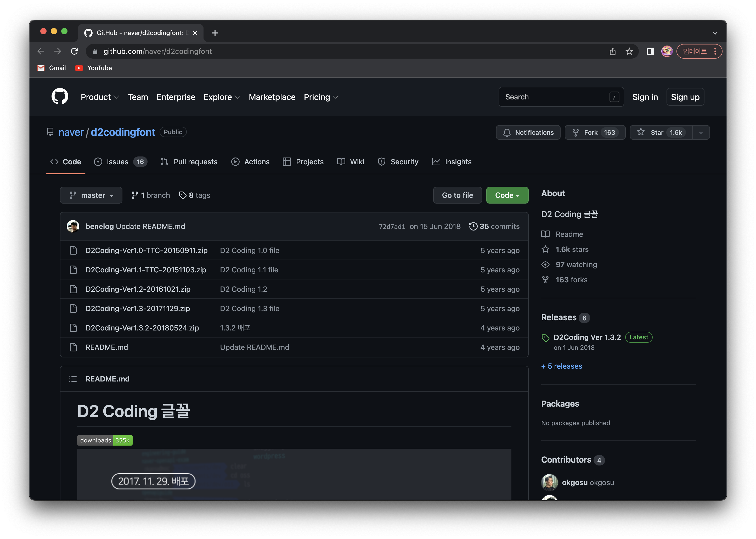This screenshot has height=539, width=756.
Task: Open the Chrome profile avatar
Action: pyautogui.click(x=667, y=52)
